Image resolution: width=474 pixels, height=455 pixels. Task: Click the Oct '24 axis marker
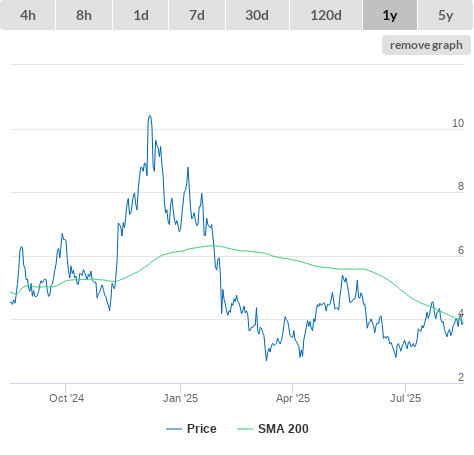pos(66,398)
